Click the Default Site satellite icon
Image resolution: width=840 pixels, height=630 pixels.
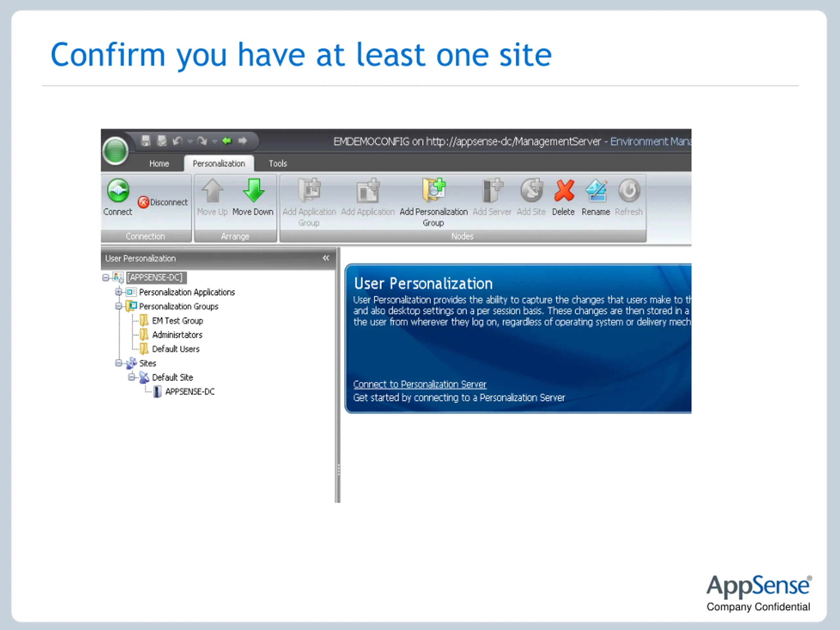click(144, 377)
